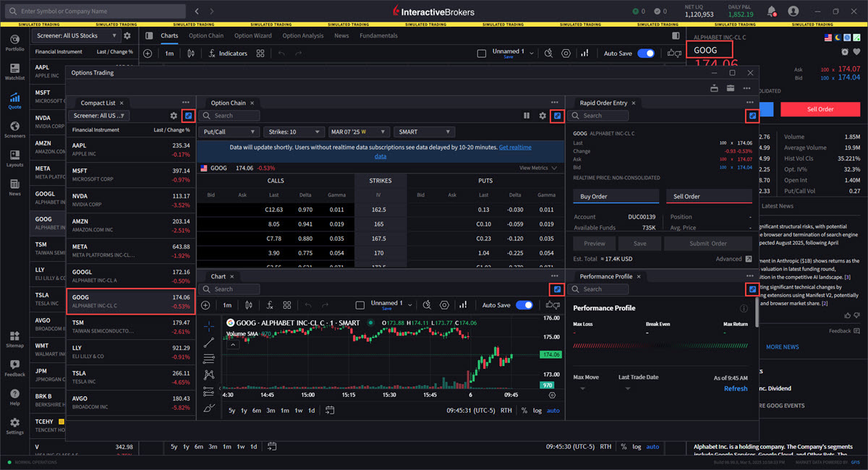Click the go-to-date calendar icon in Chart panel
Image resolution: width=868 pixels, height=470 pixels.
tap(330, 410)
